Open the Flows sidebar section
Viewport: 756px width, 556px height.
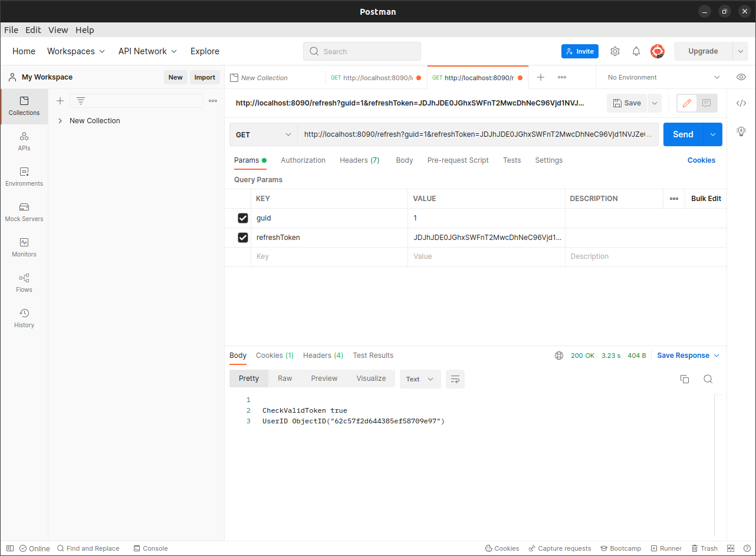[x=24, y=283]
